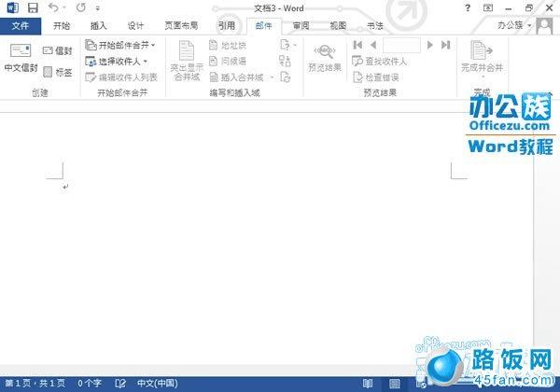Click the user account avatar picture
Image resolution: width=560 pixels, height=392 pixels.
[544, 26]
